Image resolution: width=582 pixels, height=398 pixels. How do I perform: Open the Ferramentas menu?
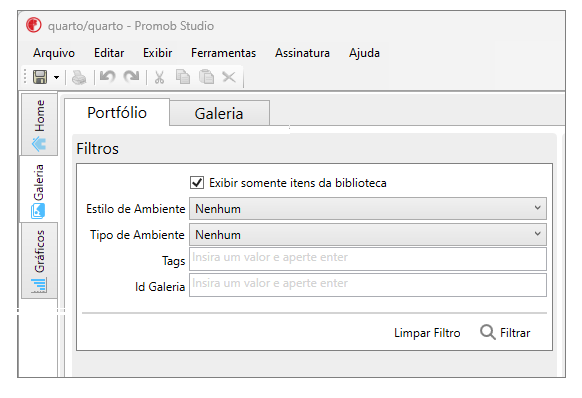pyautogui.click(x=223, y=53)
